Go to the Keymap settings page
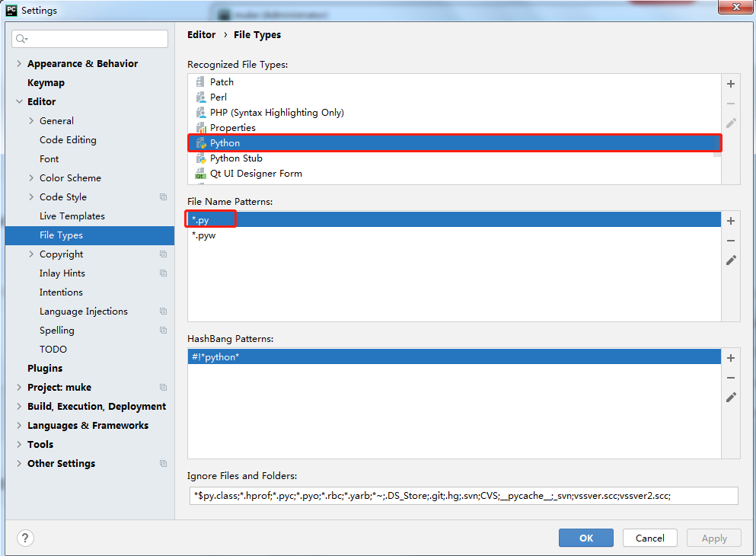Viewport: 756px width, 556px height. [46, 83]
